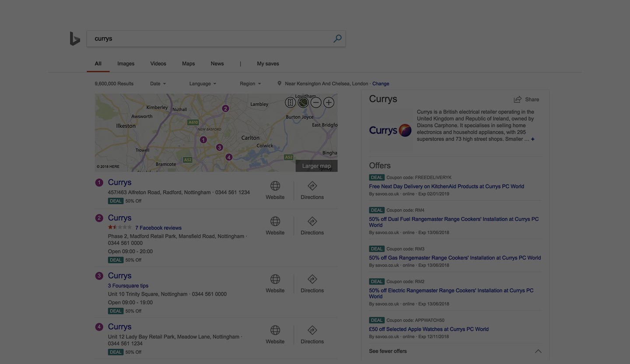Click the 9,600,000 Results count text
Screen dimensions: 630x364
[114, 84]
